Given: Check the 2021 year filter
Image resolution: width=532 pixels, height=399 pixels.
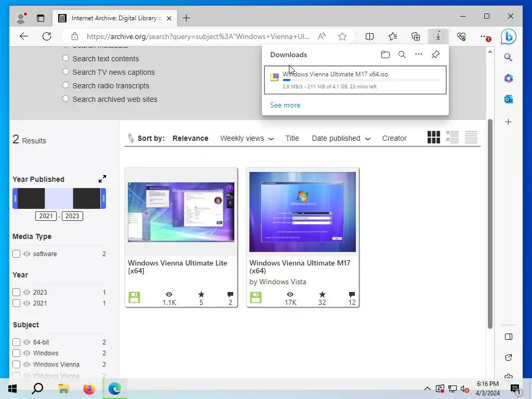Looking at the screenshot, I should tap(16, 303).
